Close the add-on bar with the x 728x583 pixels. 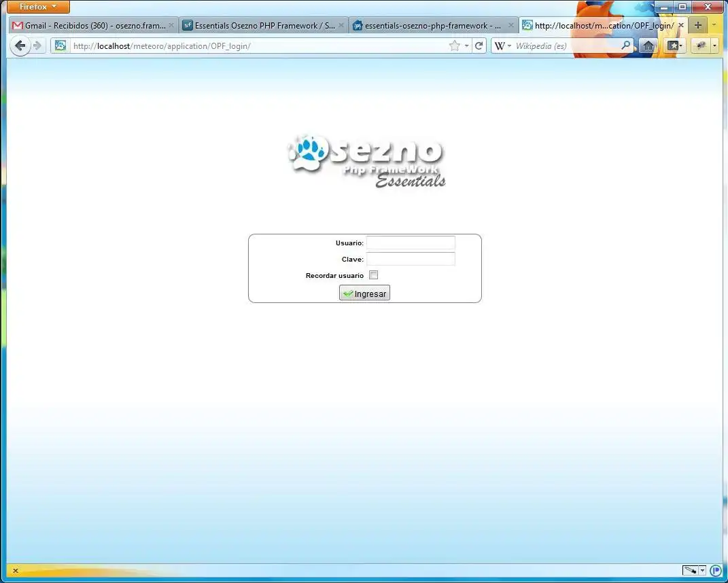16,571
